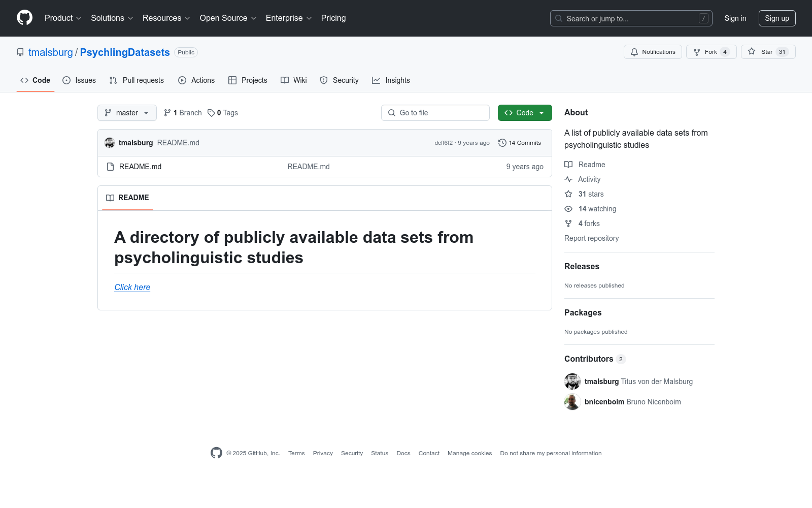This screenshot has width=812, height=508.
Task: Open the green Code dropdown button
Action: pos(525,113)
